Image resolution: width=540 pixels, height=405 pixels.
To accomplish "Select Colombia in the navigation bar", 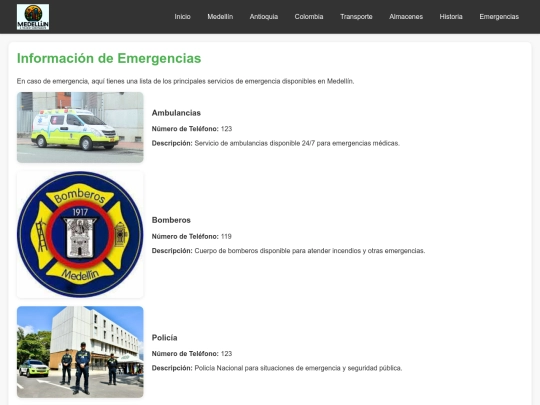I will click(x=309, y=17).
